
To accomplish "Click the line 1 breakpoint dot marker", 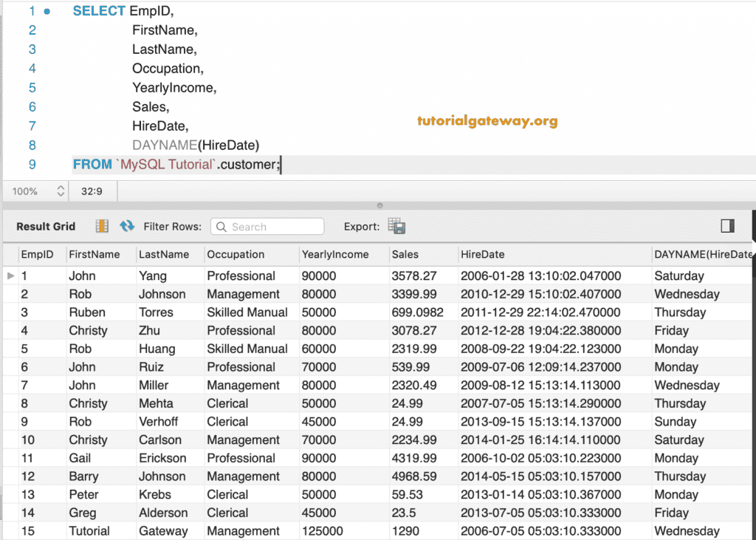I will click(x=47, y=11).
